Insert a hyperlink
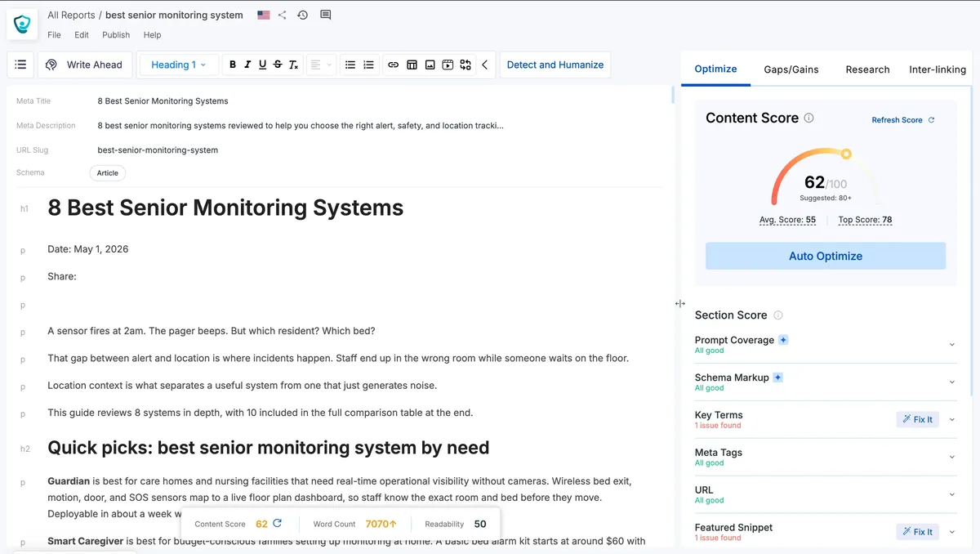Image resolution: width=980 pixels, height=554 pixels. (x=393, y=65)
